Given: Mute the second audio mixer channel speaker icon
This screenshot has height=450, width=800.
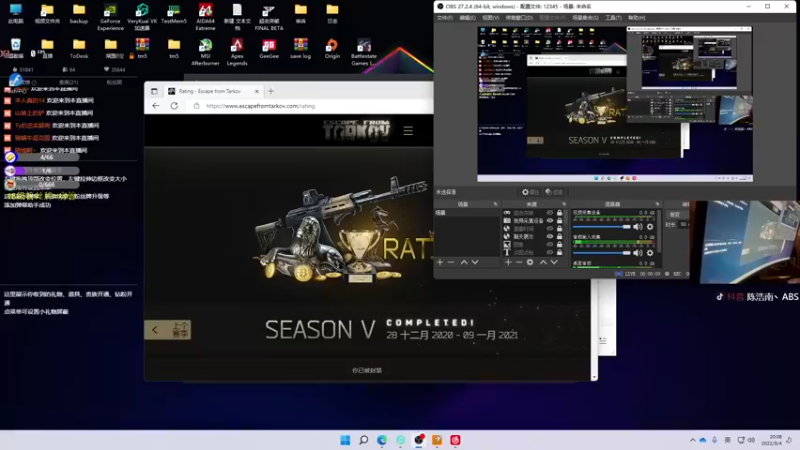Looking at the screenshot, I should (638, 253).
